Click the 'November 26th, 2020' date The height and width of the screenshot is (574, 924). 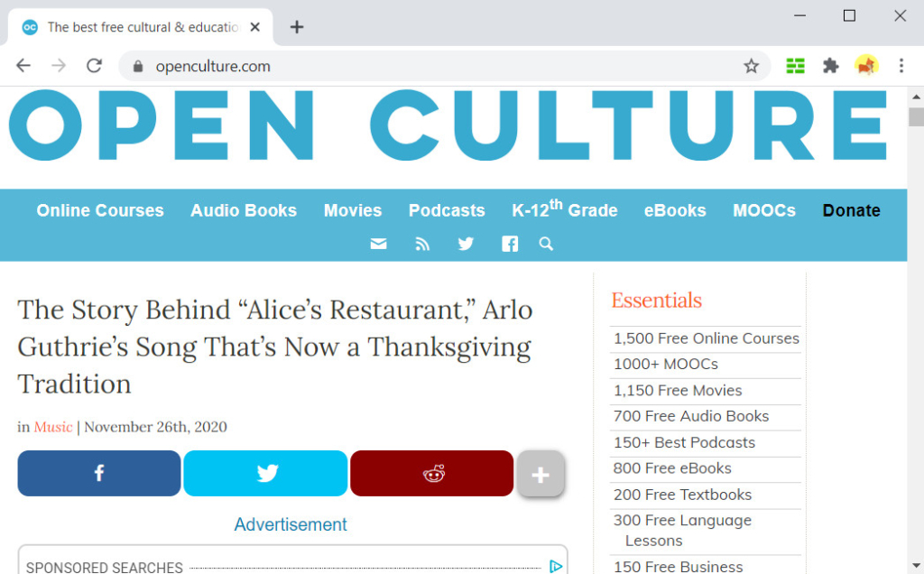155,427
